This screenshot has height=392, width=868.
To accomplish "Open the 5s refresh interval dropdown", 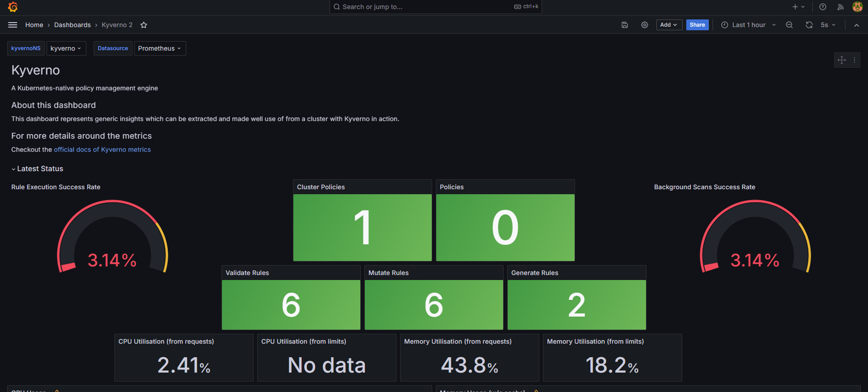I will [828, 25].
